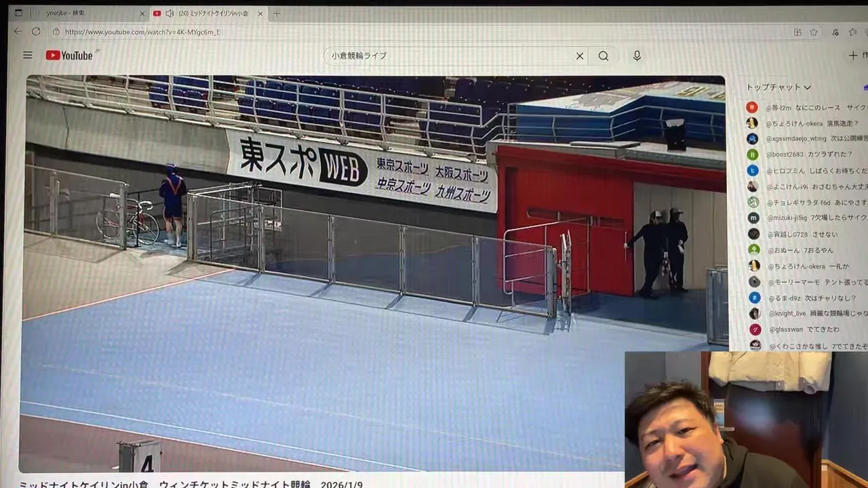Open the @ちょろけん-okera avatar beside 一礼か

click(754, 266)
